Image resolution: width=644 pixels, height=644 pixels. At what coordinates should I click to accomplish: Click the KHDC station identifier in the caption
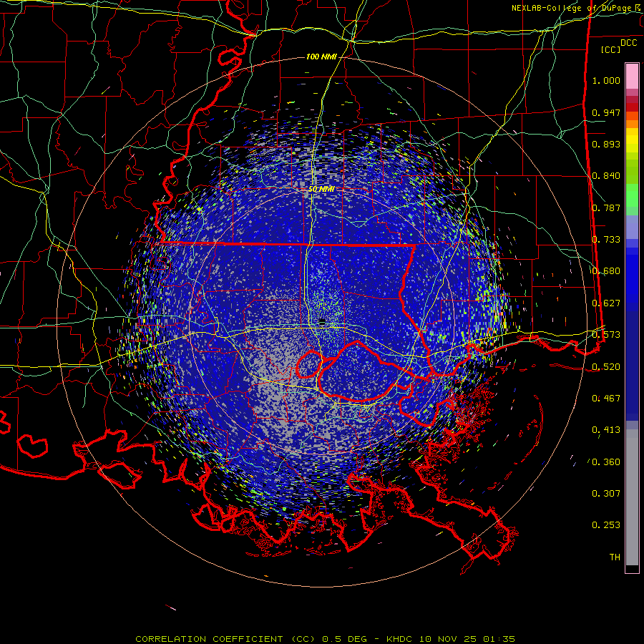[399, 639]
